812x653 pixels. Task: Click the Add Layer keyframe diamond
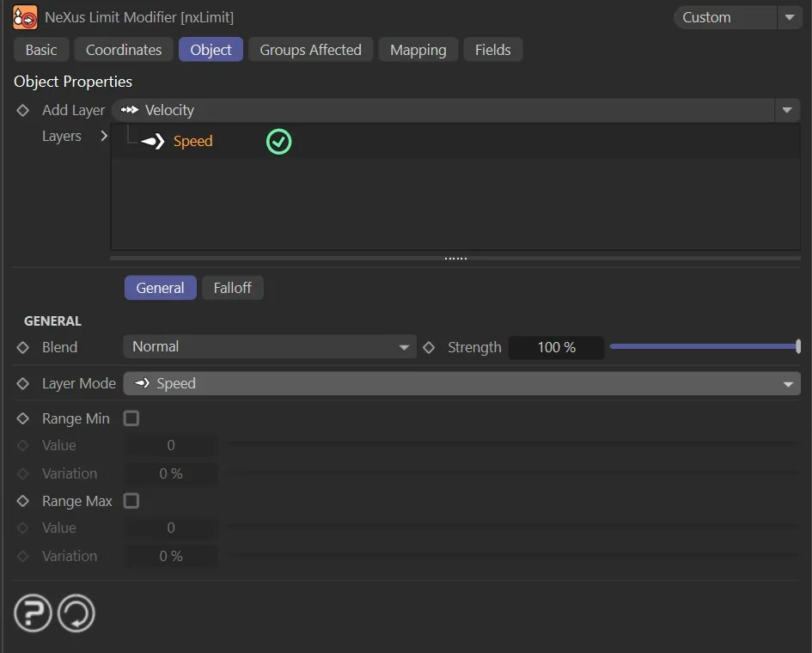(23, 111)
